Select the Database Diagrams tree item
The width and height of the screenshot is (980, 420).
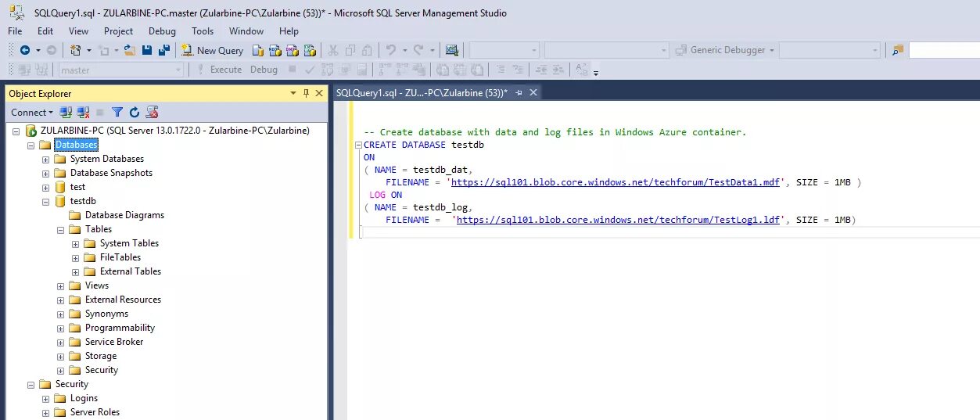pyautogui.click(x=124, y=215)
